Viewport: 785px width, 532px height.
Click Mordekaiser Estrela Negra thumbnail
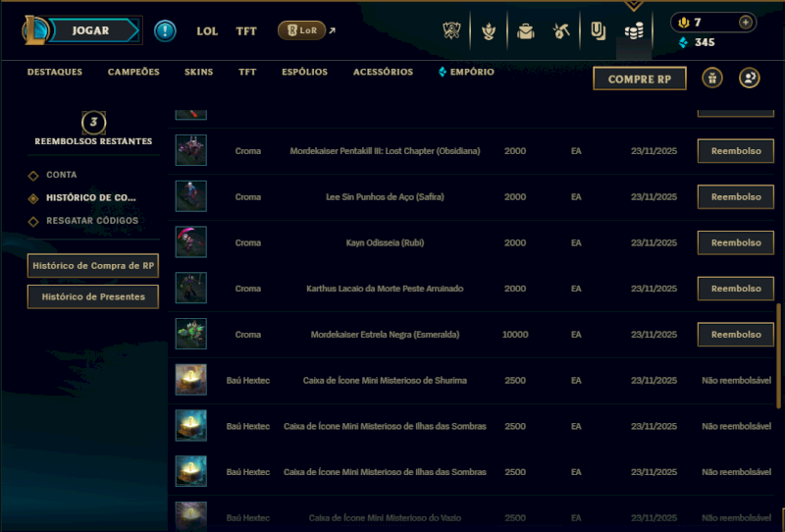pyautogui.click(x=190, y=334)
